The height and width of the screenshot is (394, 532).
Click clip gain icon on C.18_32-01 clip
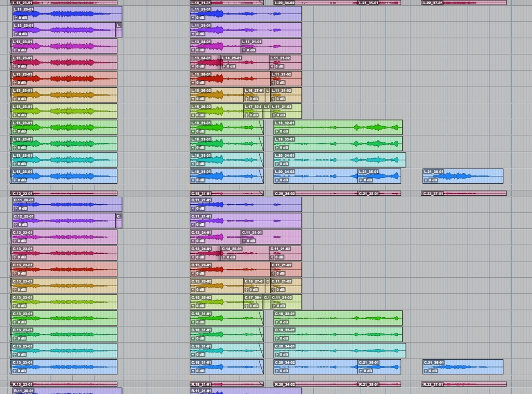(x=277, y=322)
